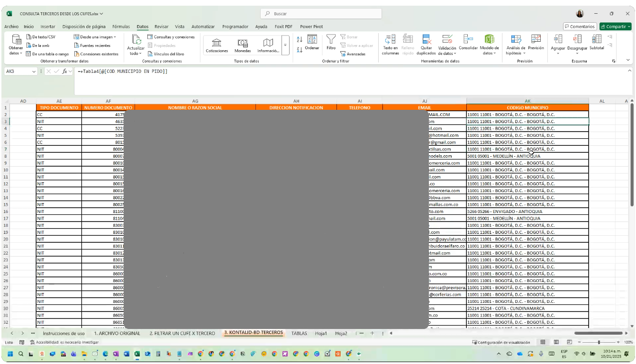Switch to page layout view in status bar
Image resolution: width=636 pixels, height=364 pixels.
[x=556, y=342]
